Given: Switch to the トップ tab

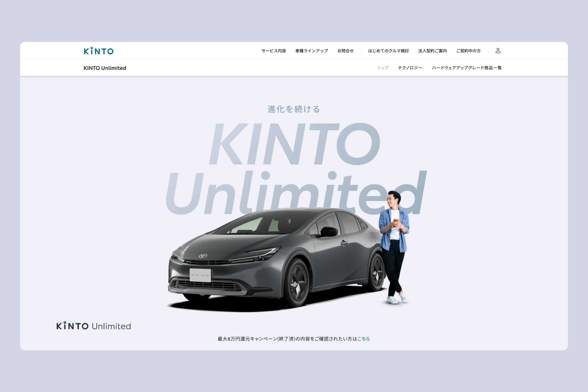Looking at the screenshot, I should (x=383, y=68).
